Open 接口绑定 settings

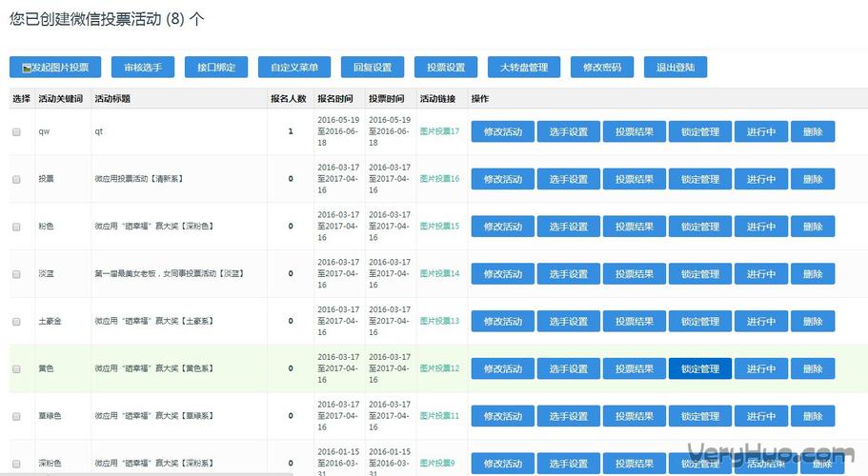216,68
